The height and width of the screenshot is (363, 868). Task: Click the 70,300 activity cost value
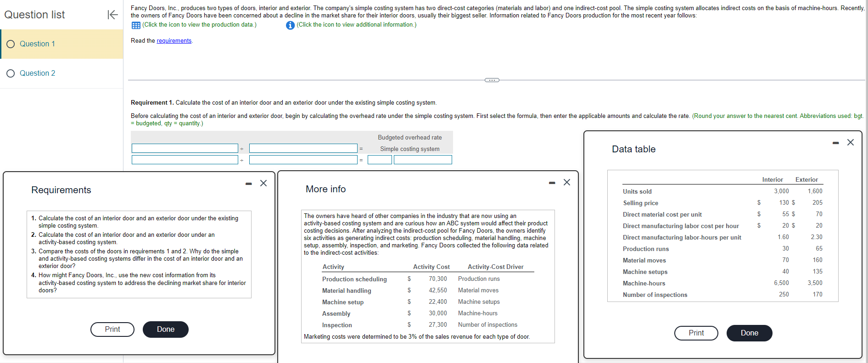(x=438, y=279)
